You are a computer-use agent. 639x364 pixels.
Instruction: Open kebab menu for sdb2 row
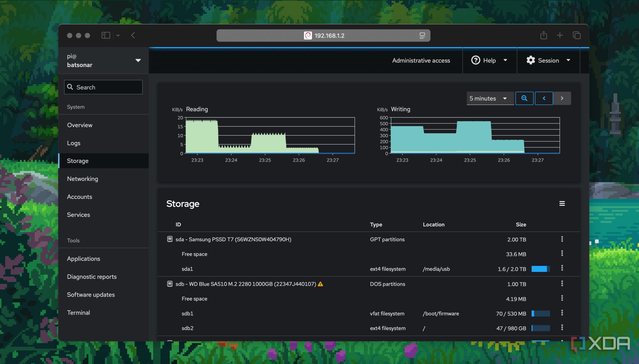coord(562,327)
